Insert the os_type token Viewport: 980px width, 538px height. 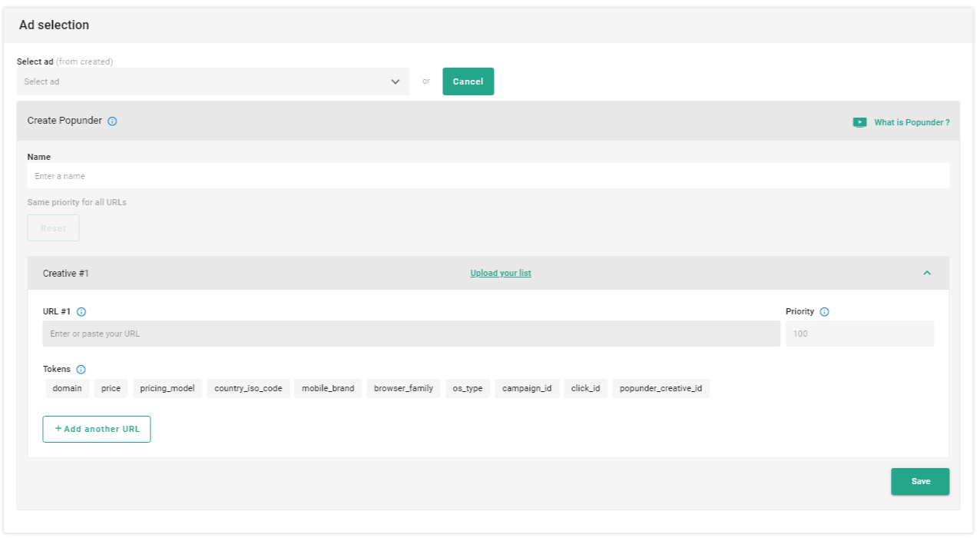(x=468, y=388)
